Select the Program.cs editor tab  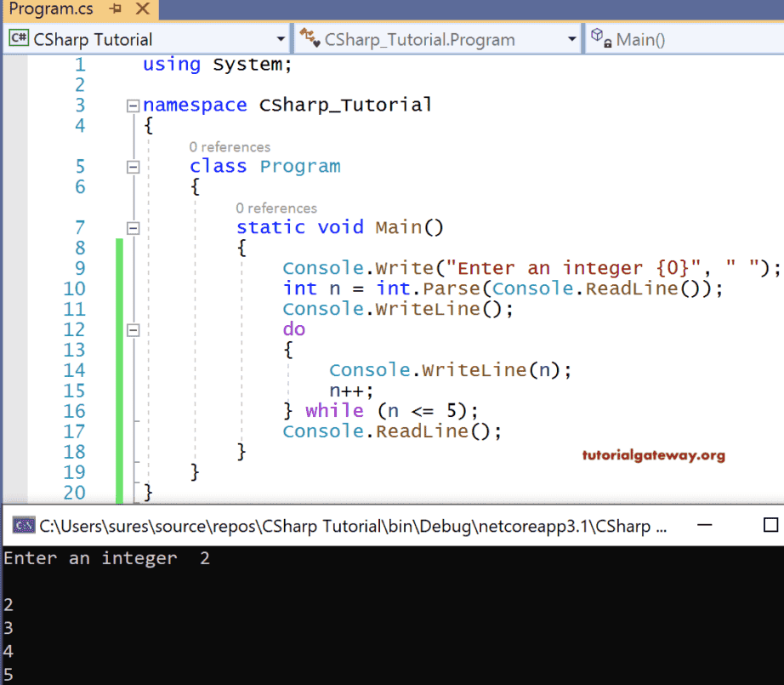(x=51, y=11)
